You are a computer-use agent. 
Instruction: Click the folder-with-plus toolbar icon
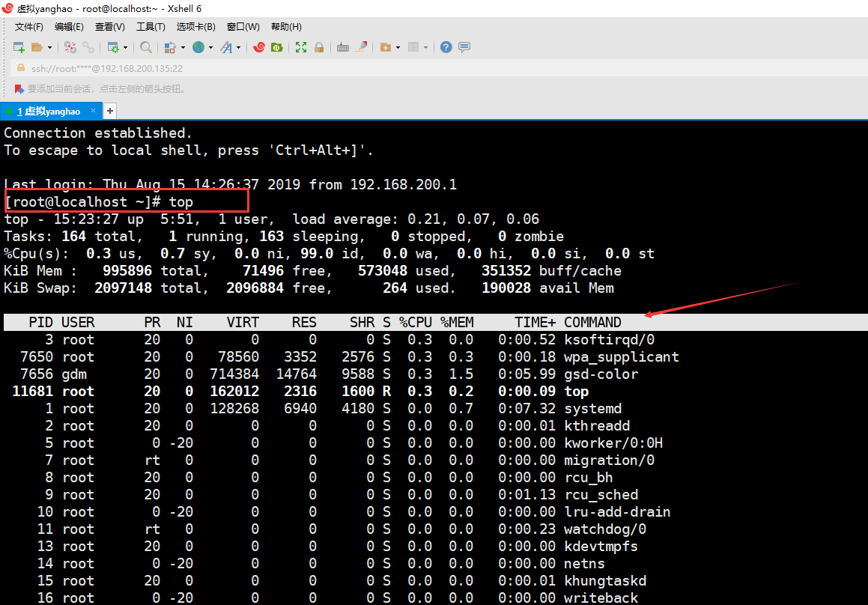pos(386,48)
